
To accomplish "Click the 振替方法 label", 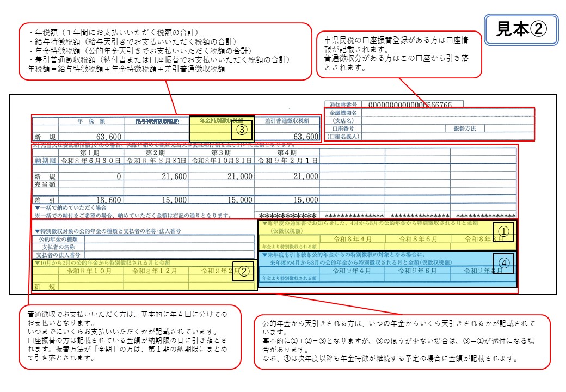I will pos(465,128).
